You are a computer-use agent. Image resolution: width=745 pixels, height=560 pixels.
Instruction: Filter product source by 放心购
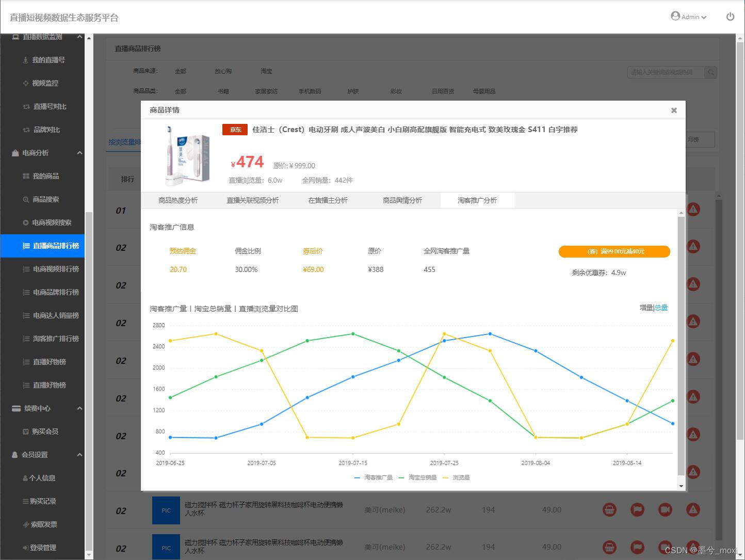pos(223,71)
